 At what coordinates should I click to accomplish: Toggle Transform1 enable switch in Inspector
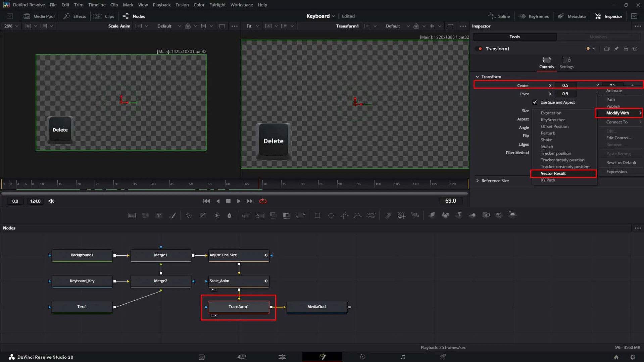point(479,49)
